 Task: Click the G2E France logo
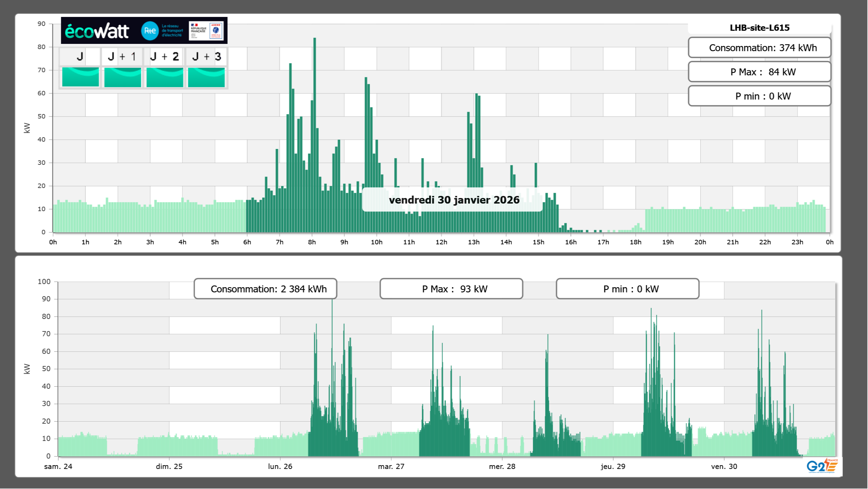(x=822, y=466)
